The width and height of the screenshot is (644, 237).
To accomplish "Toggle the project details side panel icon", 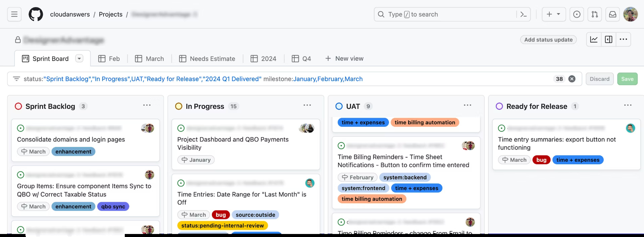I will 608,40.
